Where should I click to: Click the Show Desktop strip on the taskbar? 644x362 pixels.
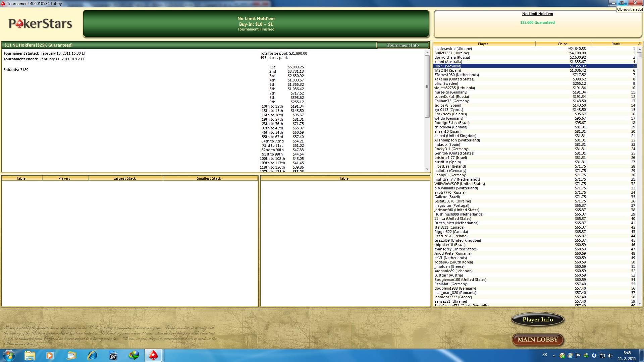click(642, 355)
